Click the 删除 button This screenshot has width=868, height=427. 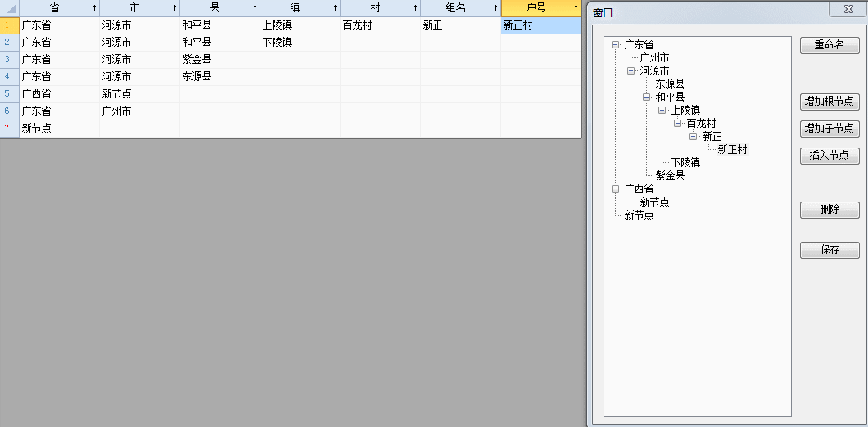point(830,210)
